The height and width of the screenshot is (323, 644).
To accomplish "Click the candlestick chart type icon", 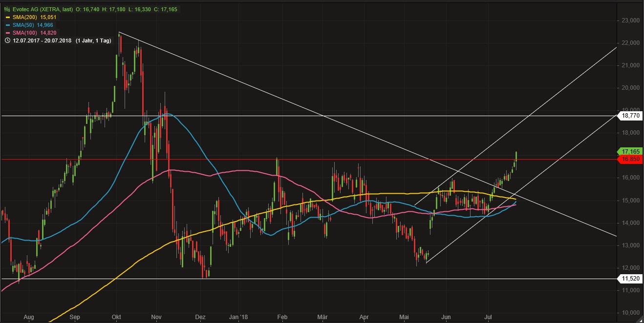I will click(6, 9).
